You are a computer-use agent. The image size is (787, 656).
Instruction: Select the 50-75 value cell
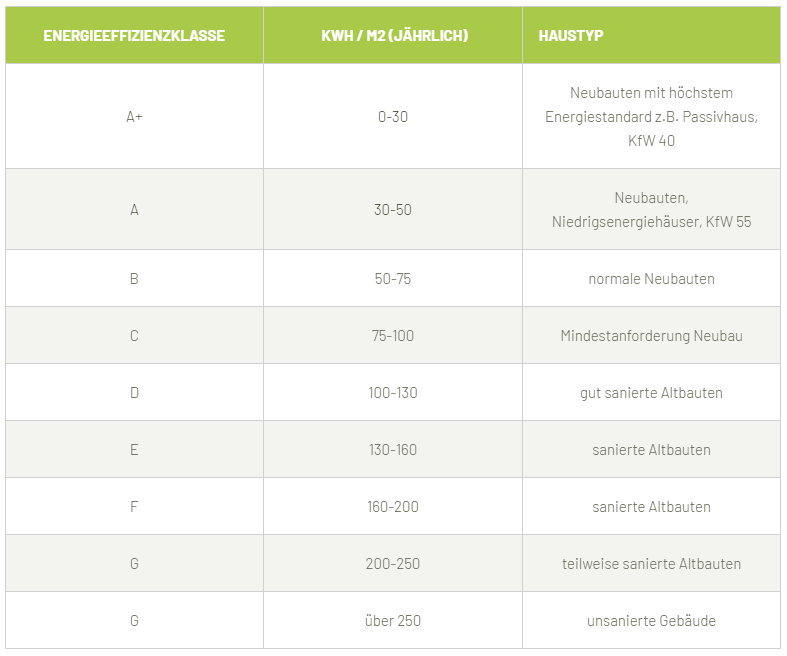393,279
